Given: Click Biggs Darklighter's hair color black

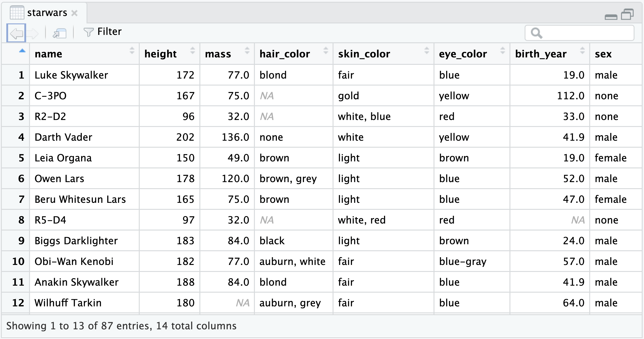Looking at the screenshot, I should pyautogui.click(x=272, y=241).
